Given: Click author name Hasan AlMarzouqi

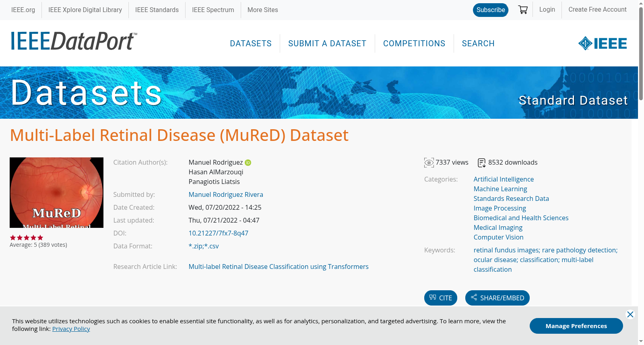Looking at the screenshot, I should [x=216, y=172].
